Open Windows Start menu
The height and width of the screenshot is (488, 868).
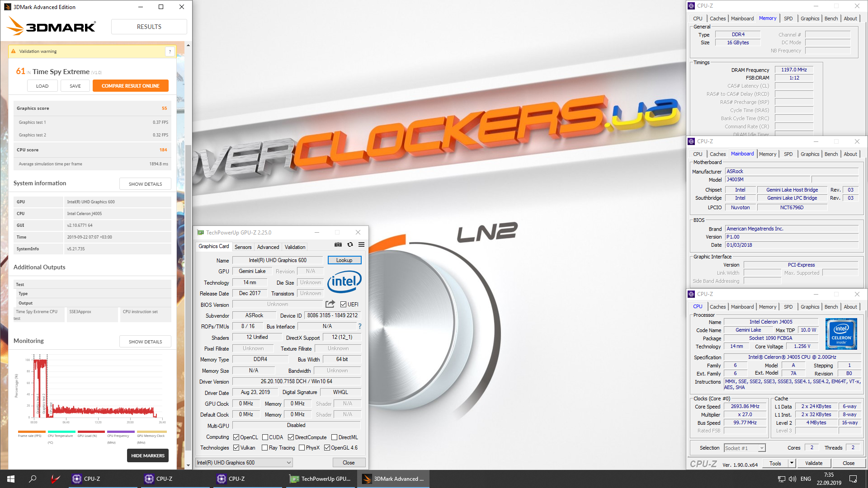(11, 479)
